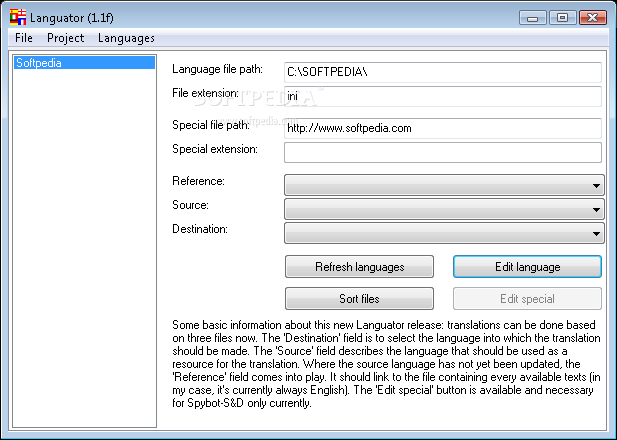
Task: Click the disabled Edit special button
Action: point(527,299)
